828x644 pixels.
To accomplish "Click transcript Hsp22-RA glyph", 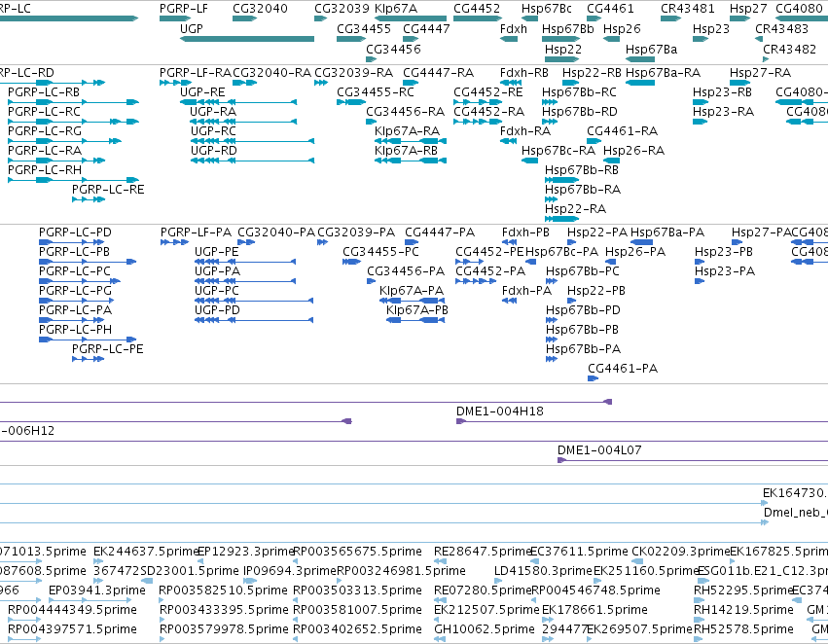I will [x=561, y=219].
